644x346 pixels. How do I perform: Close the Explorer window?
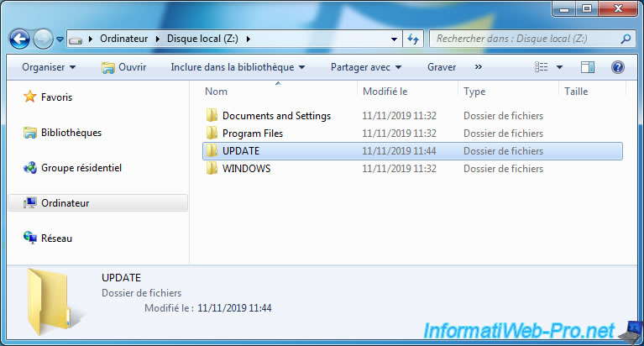(618, 8)
